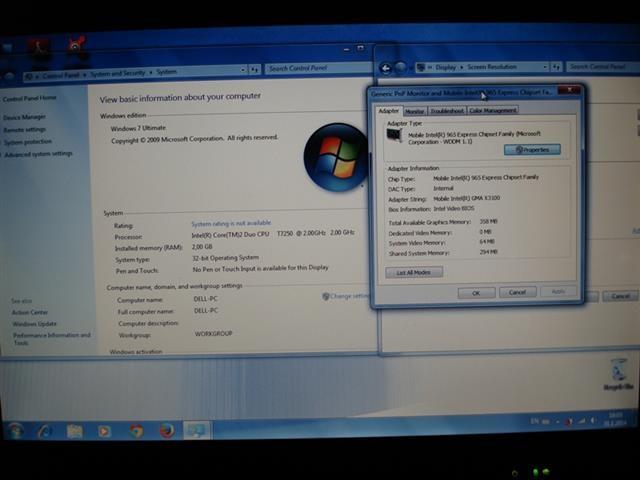Switch to the Adapter tab
The image size is (640, 480).
pos(389,111)
